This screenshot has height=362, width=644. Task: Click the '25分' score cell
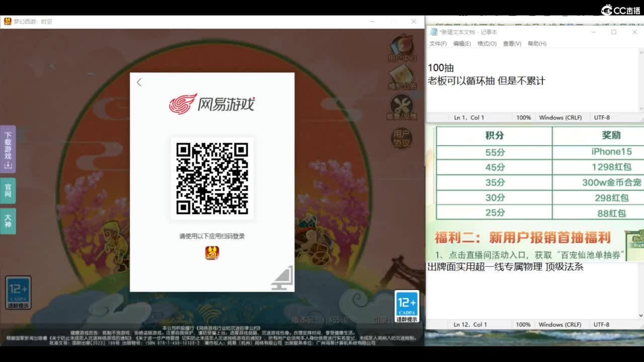click(495, 213)
